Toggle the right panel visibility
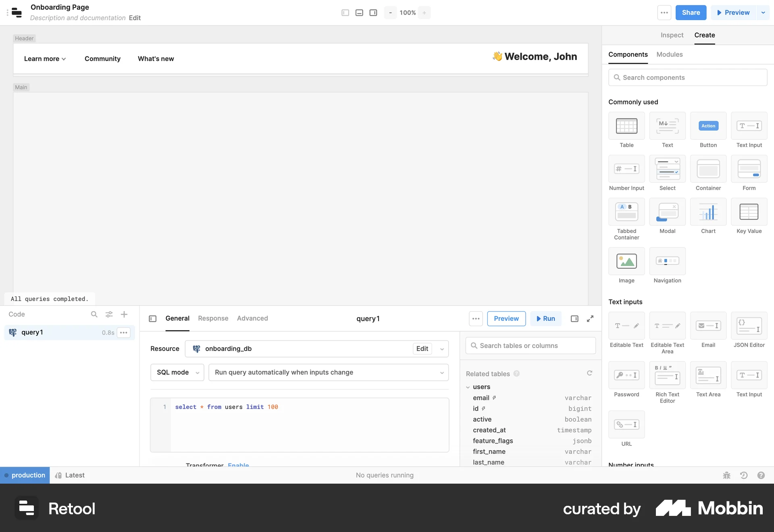Image resolution: width=774 pixels, height=532 pixels. pos(373,12)
